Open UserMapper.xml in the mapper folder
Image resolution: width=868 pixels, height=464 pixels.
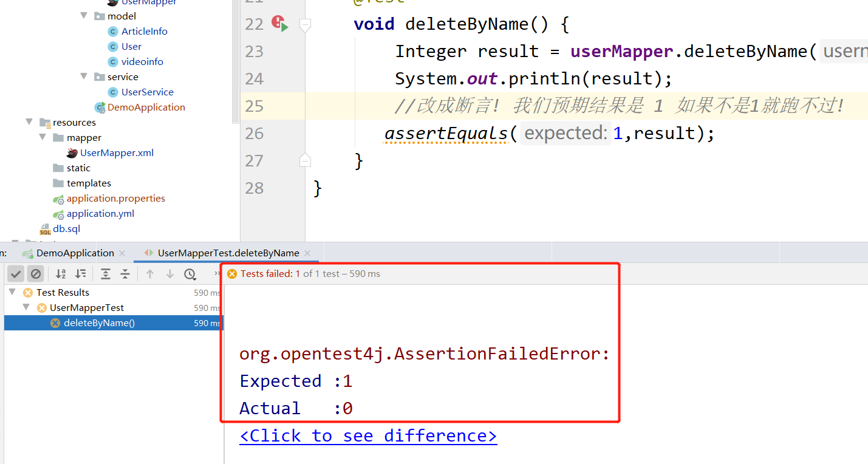117,152
